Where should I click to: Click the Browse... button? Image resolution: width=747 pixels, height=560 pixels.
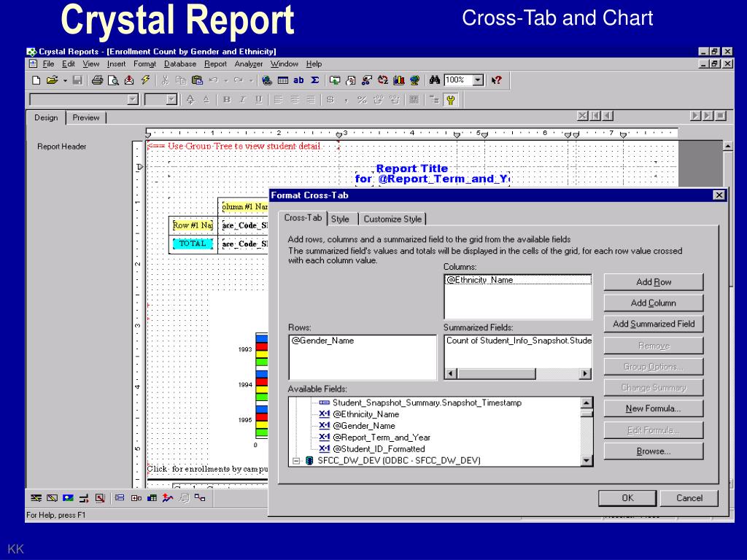tap(654, 451)
